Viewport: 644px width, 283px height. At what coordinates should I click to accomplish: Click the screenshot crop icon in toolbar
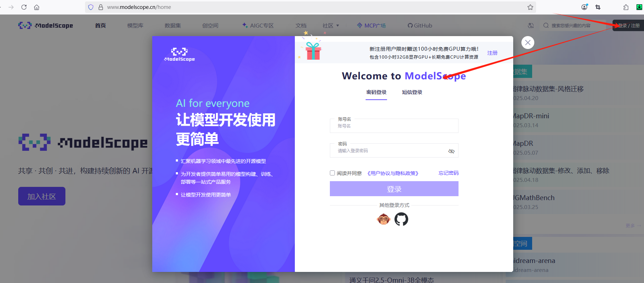(598, 7)
